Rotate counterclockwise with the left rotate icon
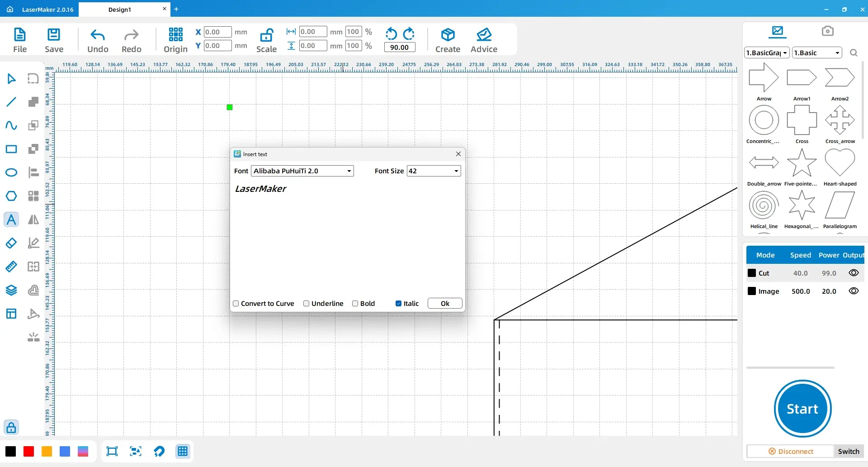868x467 pixels. click(391, 33)
